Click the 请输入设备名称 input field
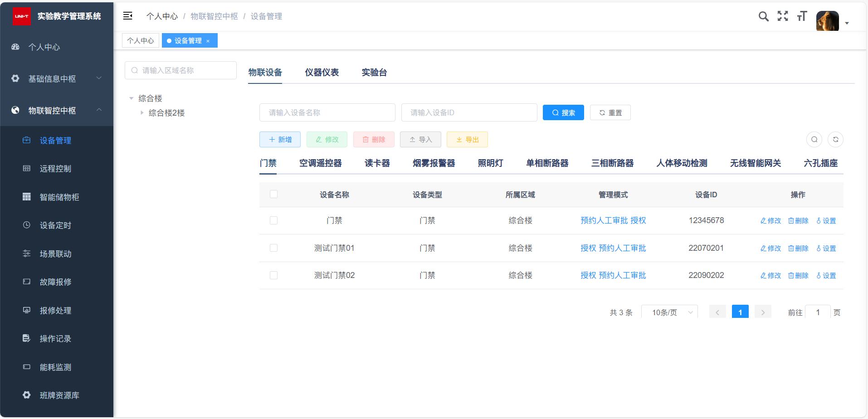This screenshot has height=419, width=868. coord(327,113)
